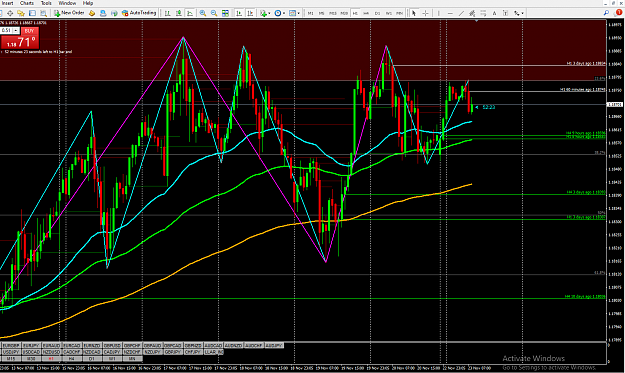625x373 pixels.
Task: Switch to the CADCHF chart tab
Action: click(x=72, y=352)
